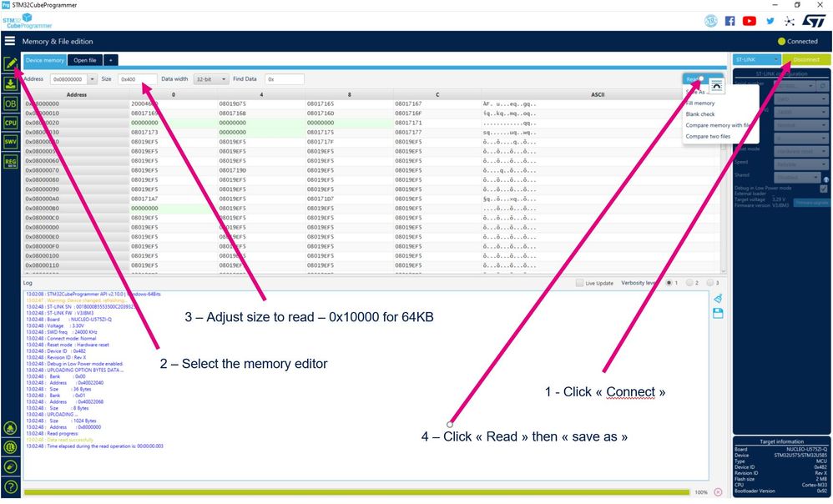Open ST Twitter page icon
The width and height of the screenshot is (833, 504).
pos(770,21)
